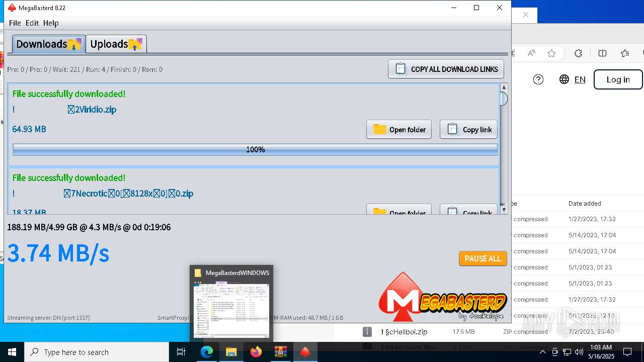This screenshot has height=362, width=644.
Task: Click the 1/27/2023, 17:32 top date cell
Action: coord(592,219)
